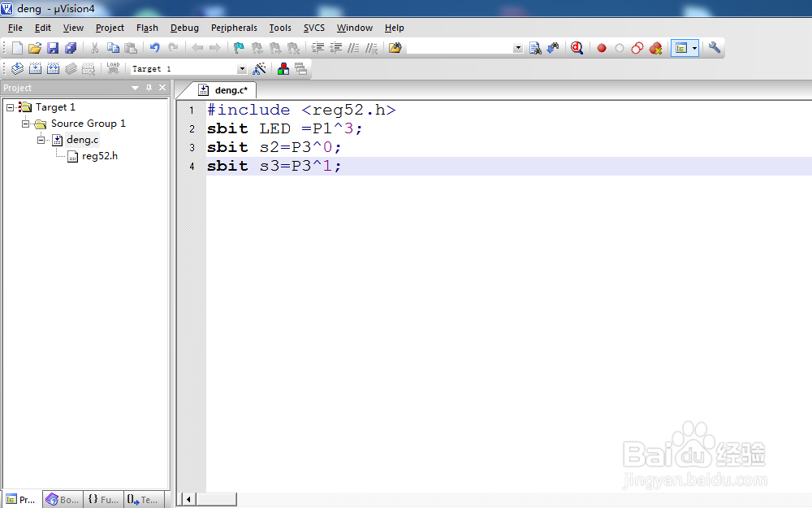This screenshot has width=812, height=508.
Task: Switch to the Project (Pr...) bottom tab
Action: click(21, 499)
